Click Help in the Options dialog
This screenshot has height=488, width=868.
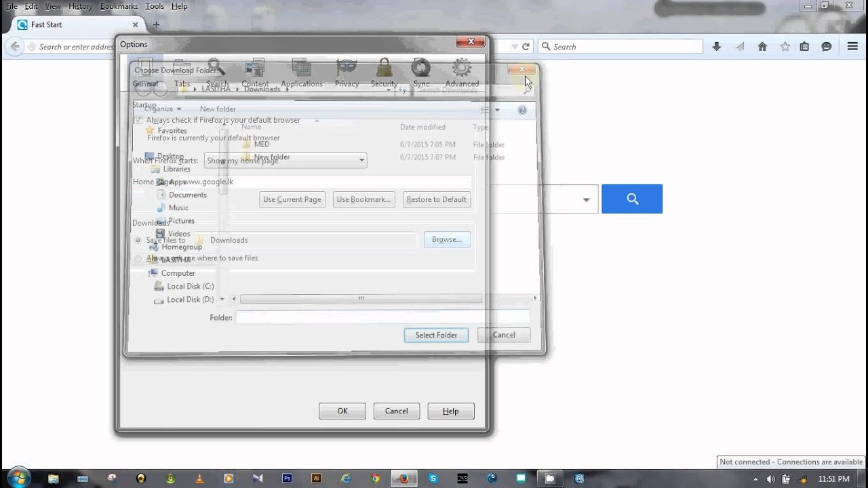(451, 411)
